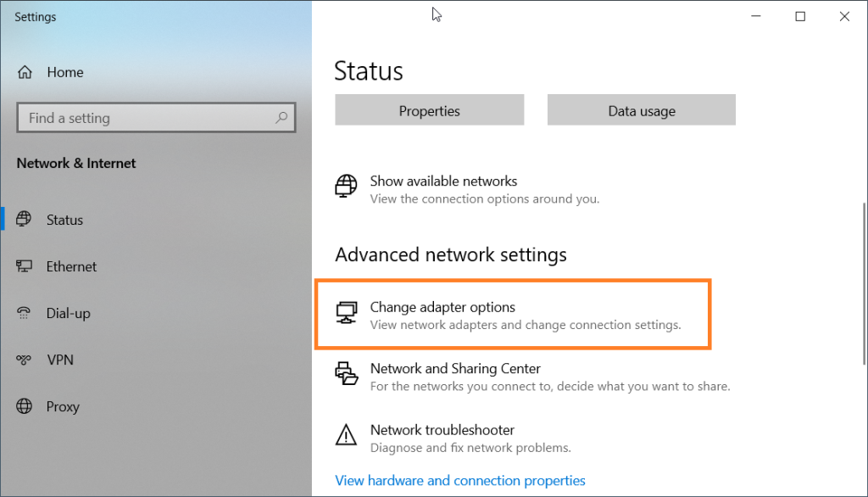This screenshot has height=497, width=868.
Task: Click the Status globe icon in sidebar
Action: pos(24,220)
